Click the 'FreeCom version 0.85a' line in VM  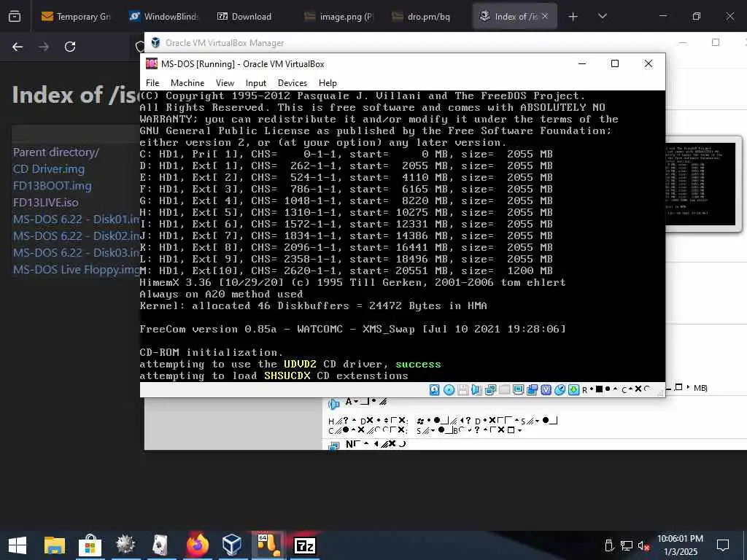[x=352, y=329]
